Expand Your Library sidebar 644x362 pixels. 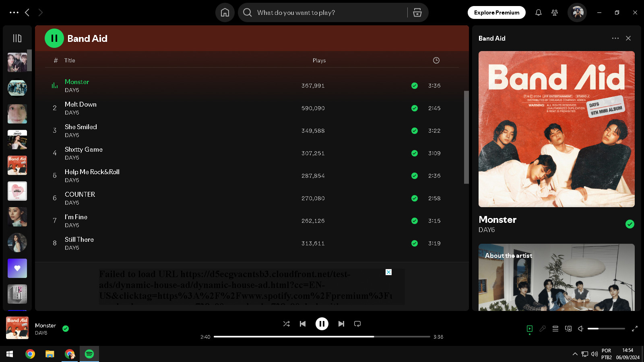(x=17, y=38)
